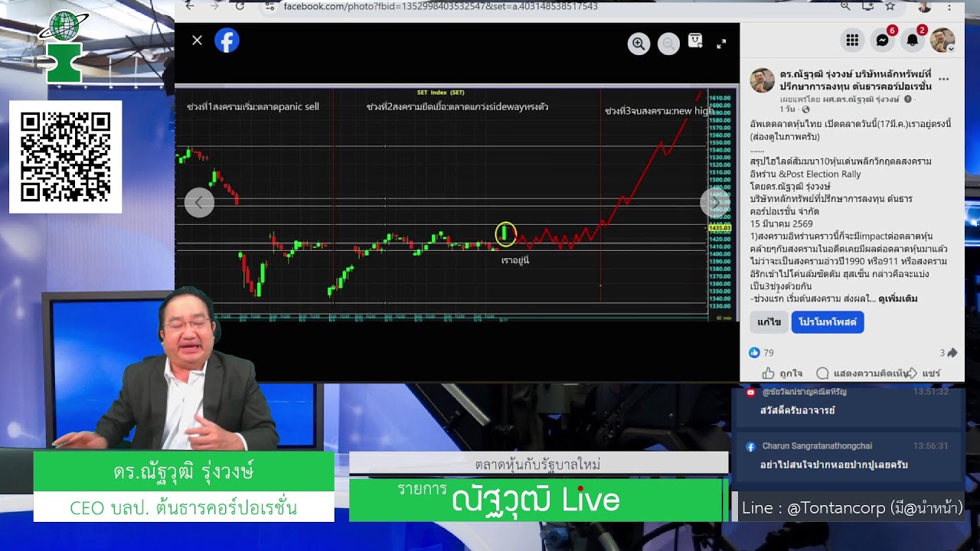This screenshot has width=980, height=551.
Task: Open Messenger with 6 unread
Action: click(882, 41)
